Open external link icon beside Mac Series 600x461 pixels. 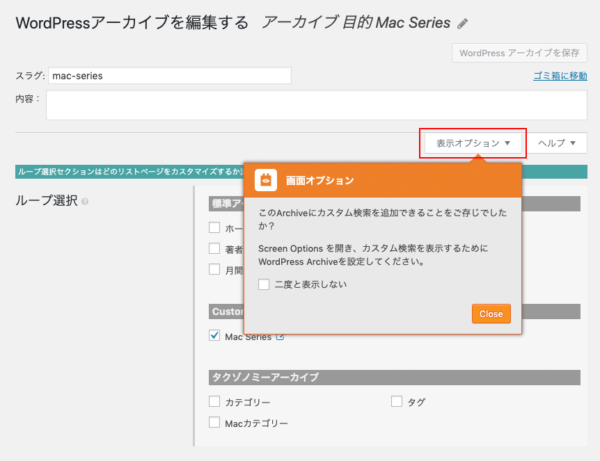(x=280, y=337)
